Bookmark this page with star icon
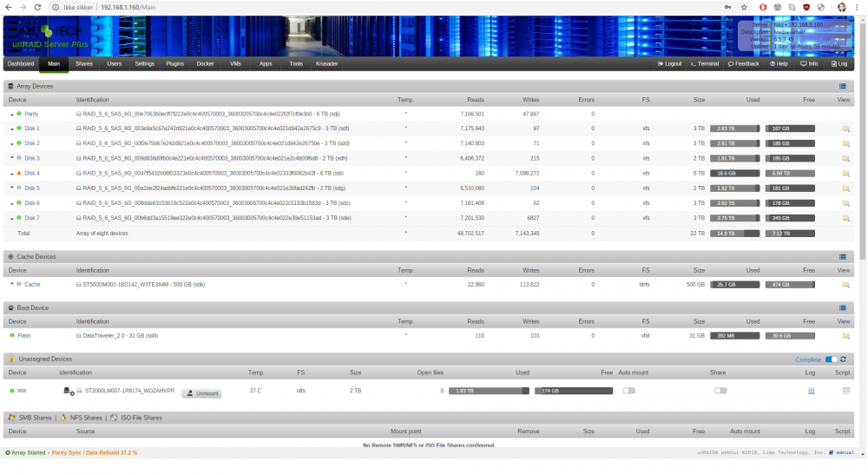The height and width of the screenshot is (475, 868). [744, 7]
